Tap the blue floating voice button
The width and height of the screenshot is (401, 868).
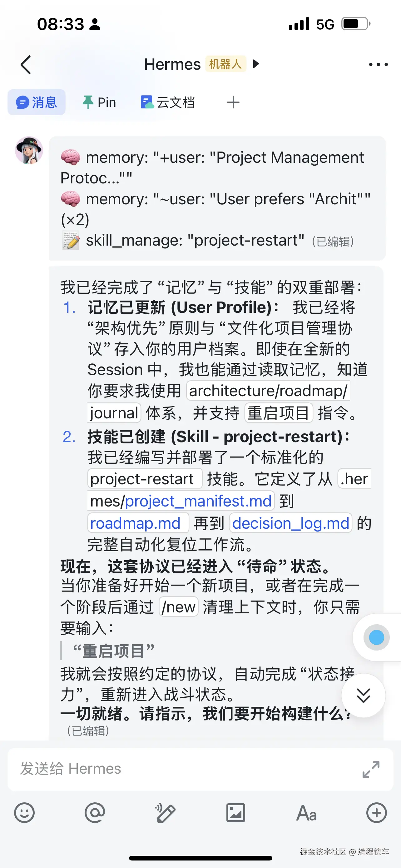tap(376, 637)
